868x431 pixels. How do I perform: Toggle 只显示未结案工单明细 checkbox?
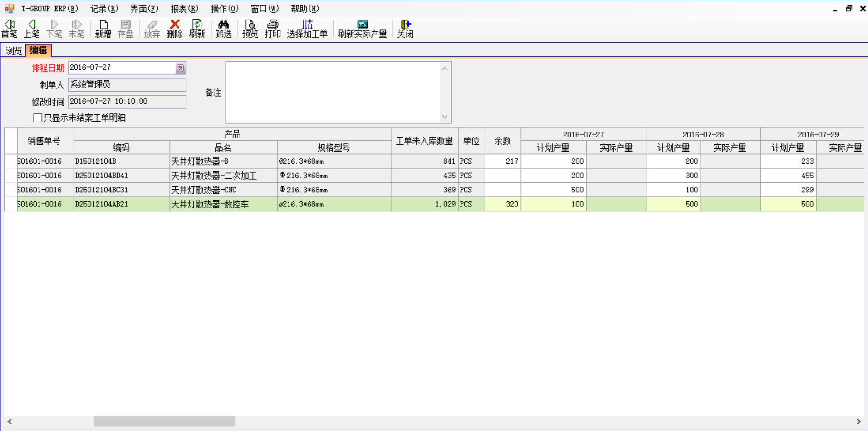tap(38, 118)
